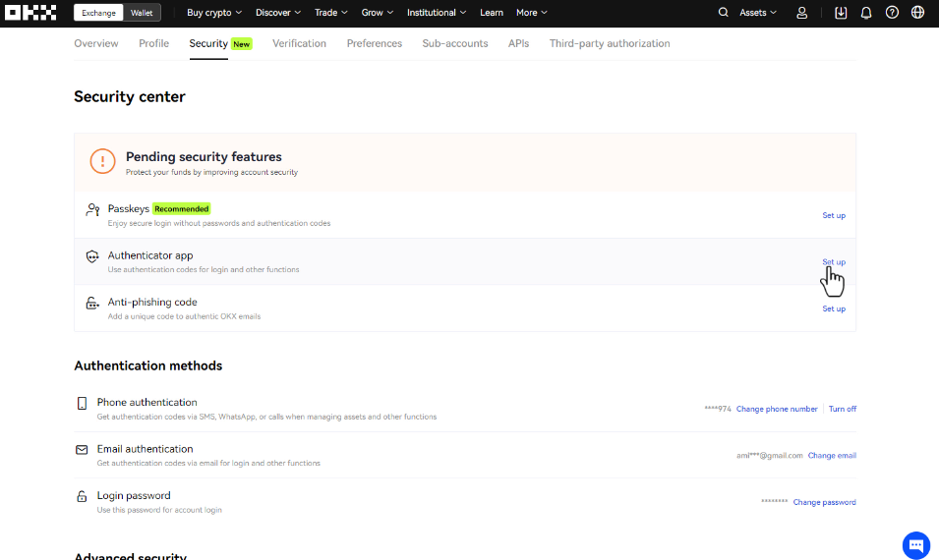Go to the Profile tab
Screen dimensions: 939x560
coord(154,43)
